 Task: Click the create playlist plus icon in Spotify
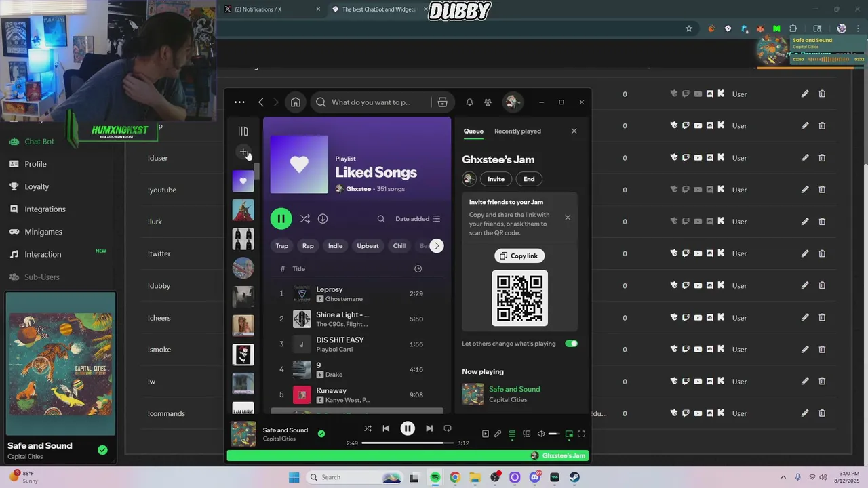243,152
